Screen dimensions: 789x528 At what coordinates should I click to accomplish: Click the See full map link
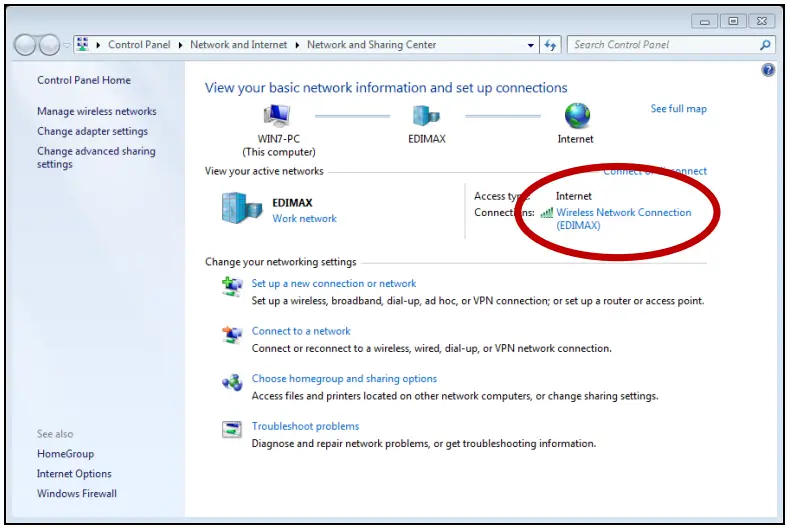click(x=678, y=109)
